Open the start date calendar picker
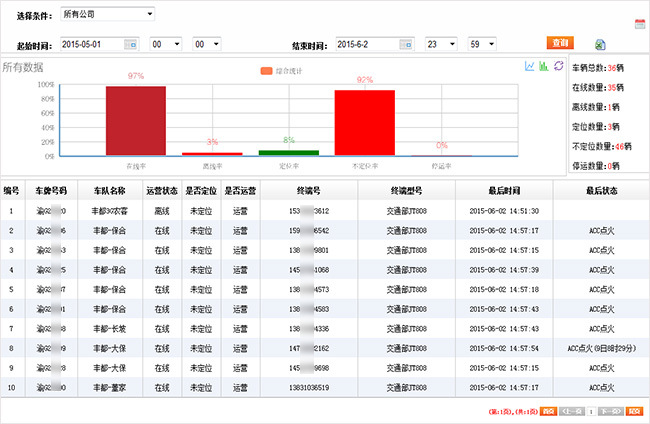 131,44
